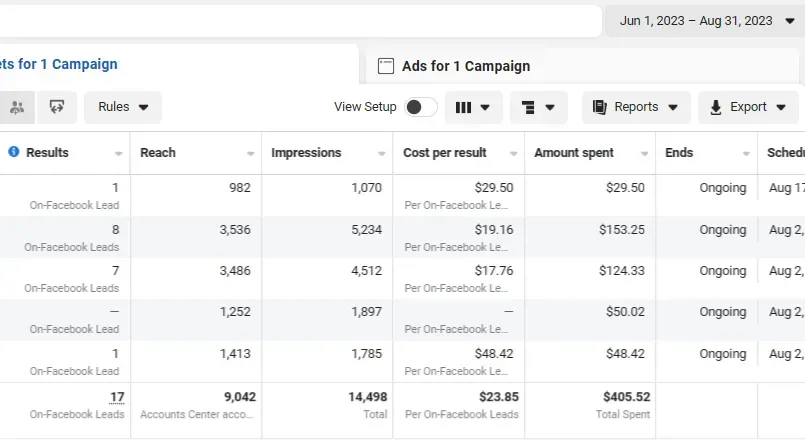Screen dimensions: 805x440
Task: Click the A/B test feedback icon
Action: click(57, 107)
